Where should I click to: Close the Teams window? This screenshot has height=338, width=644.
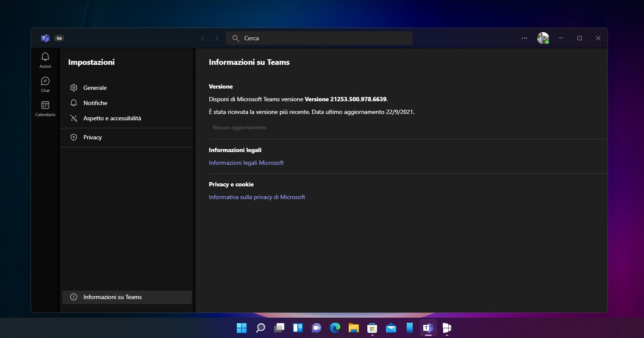click(x=598, y=38)
